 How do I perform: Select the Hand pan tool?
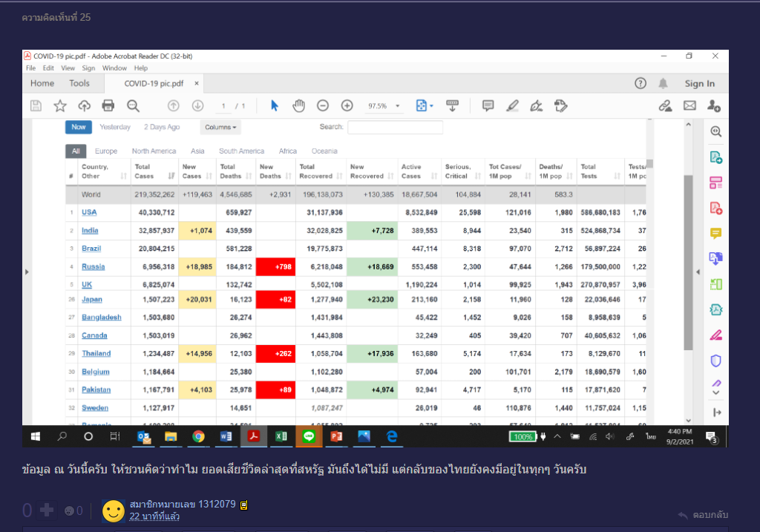tap(298, 105)
